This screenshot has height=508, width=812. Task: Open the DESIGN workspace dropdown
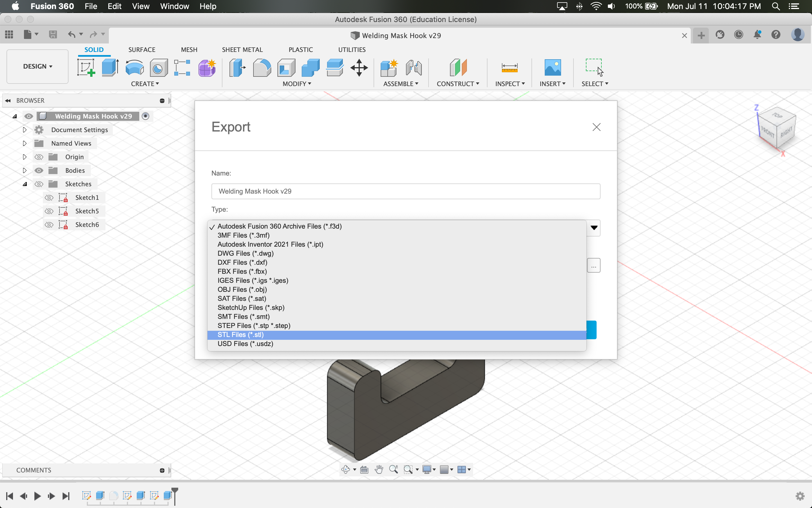37,67
